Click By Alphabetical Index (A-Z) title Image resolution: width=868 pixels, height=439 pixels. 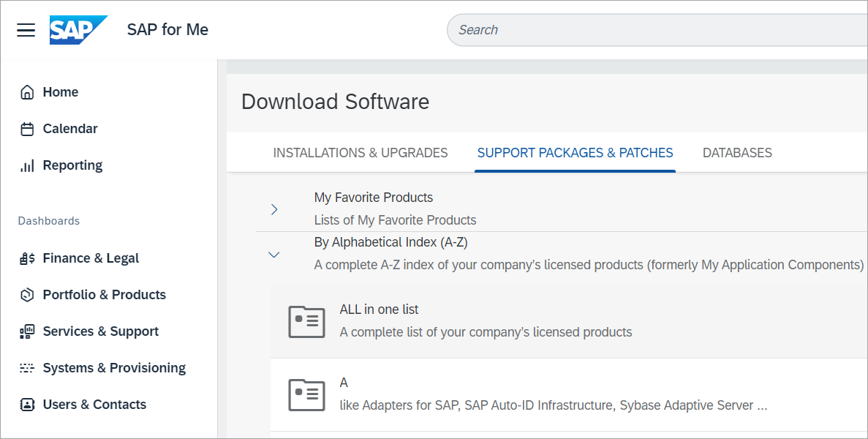coord(390,242)
